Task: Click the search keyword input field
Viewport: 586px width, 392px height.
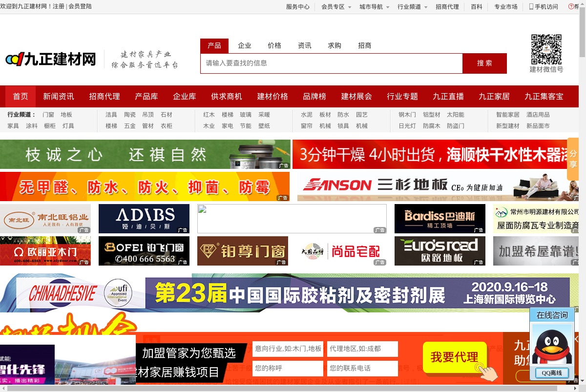Action: 332,63
